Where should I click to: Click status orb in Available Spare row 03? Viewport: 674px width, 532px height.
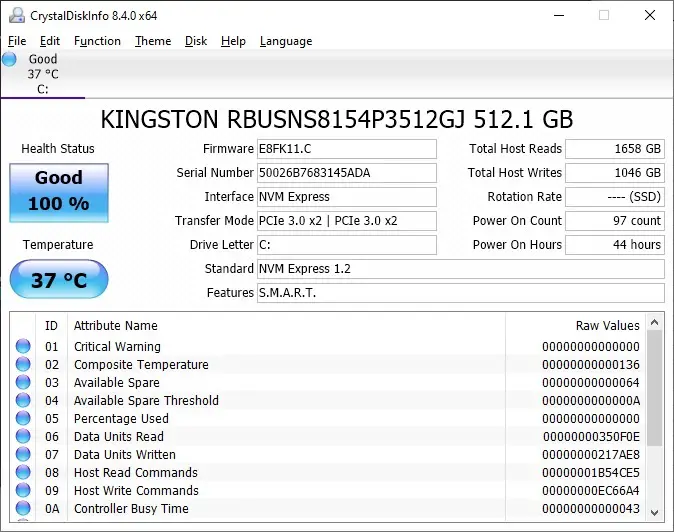tap(23, 382)
